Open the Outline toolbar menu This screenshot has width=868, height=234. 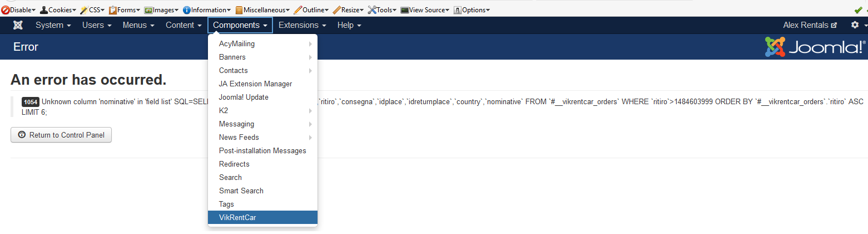pos(311,10)
